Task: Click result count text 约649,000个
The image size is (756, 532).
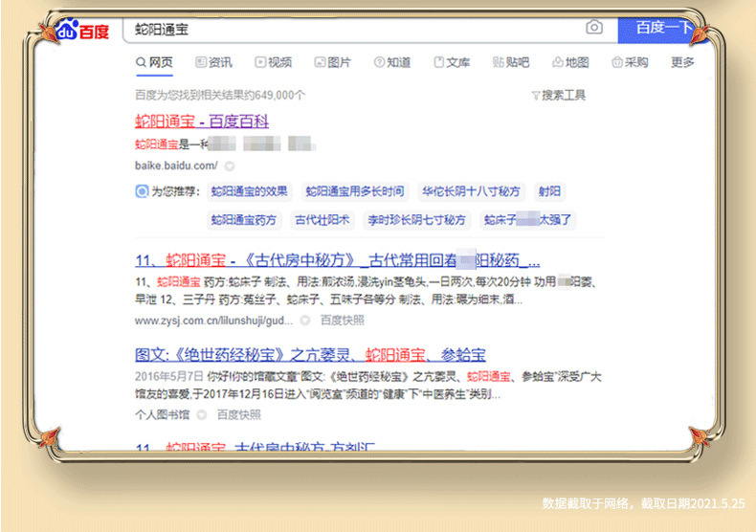Action: tap(275, 95)
